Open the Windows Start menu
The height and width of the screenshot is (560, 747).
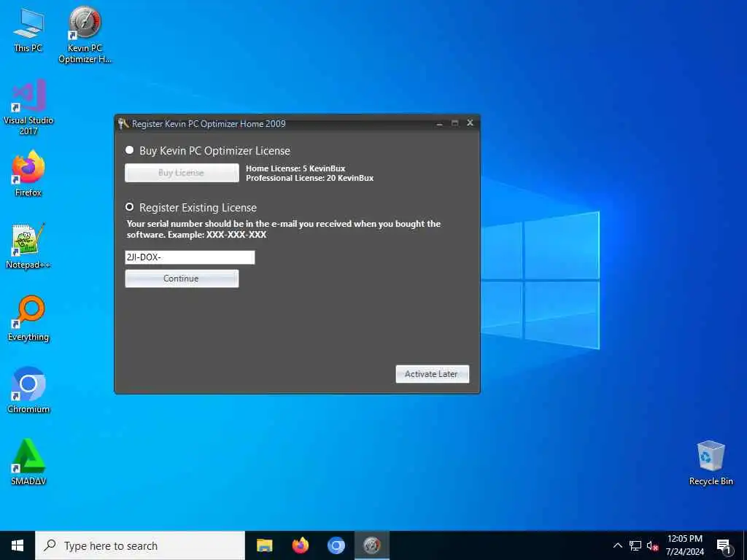coord(18,545)
